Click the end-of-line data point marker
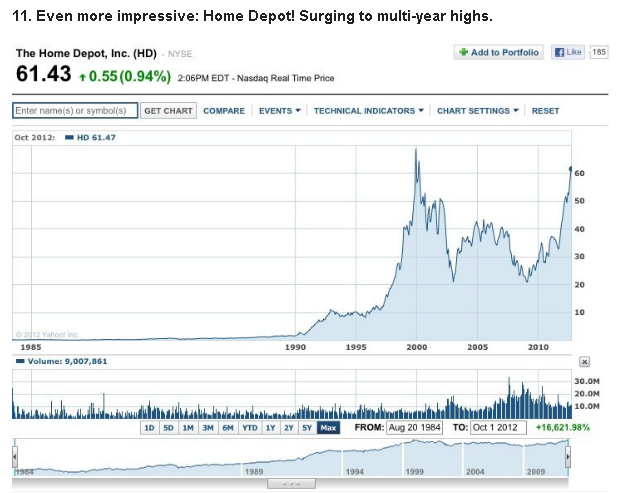 (x=570, y=170)
